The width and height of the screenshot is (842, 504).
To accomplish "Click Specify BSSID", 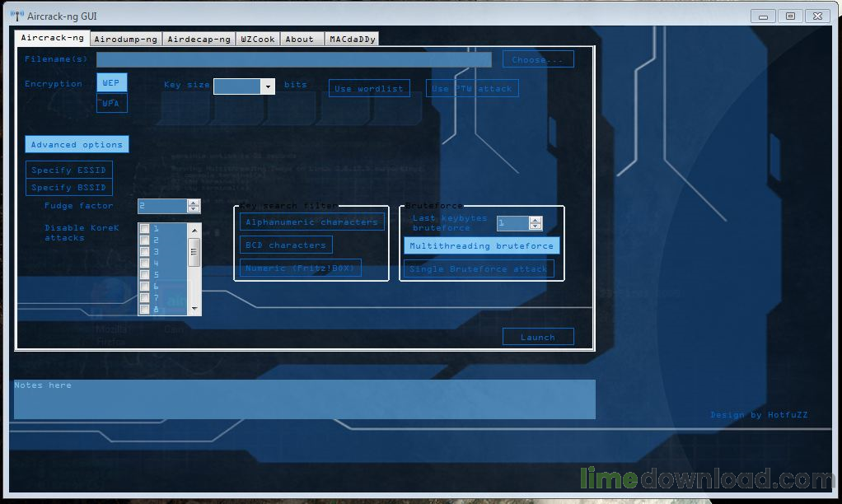I will pos(68,187).
